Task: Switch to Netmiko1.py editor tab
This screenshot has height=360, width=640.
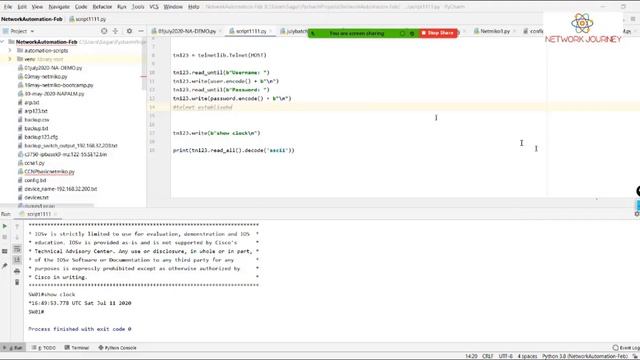Action: point(495,31)
